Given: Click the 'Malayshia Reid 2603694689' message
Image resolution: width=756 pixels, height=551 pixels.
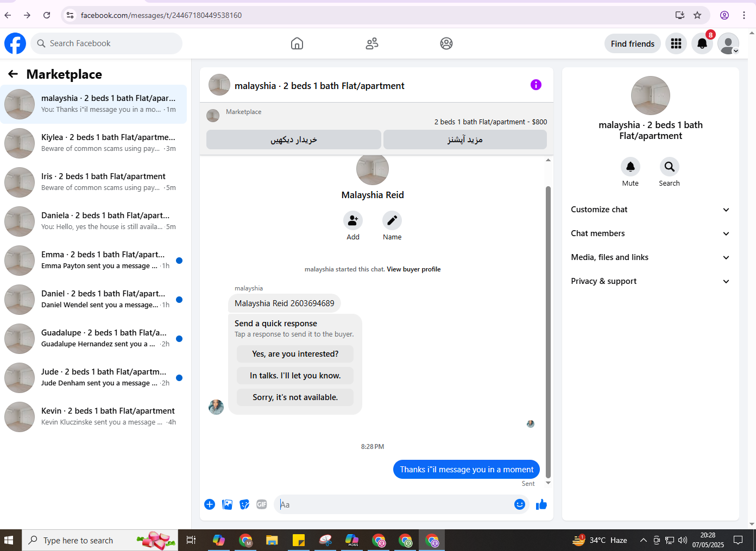Looking at the screenshot, I should (285, 303).
